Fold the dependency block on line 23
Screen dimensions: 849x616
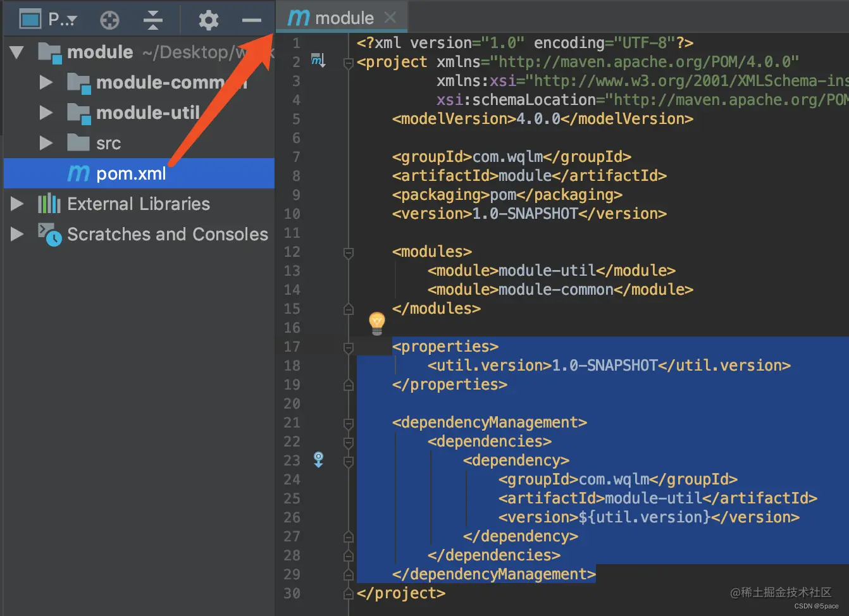click(348, 461)
